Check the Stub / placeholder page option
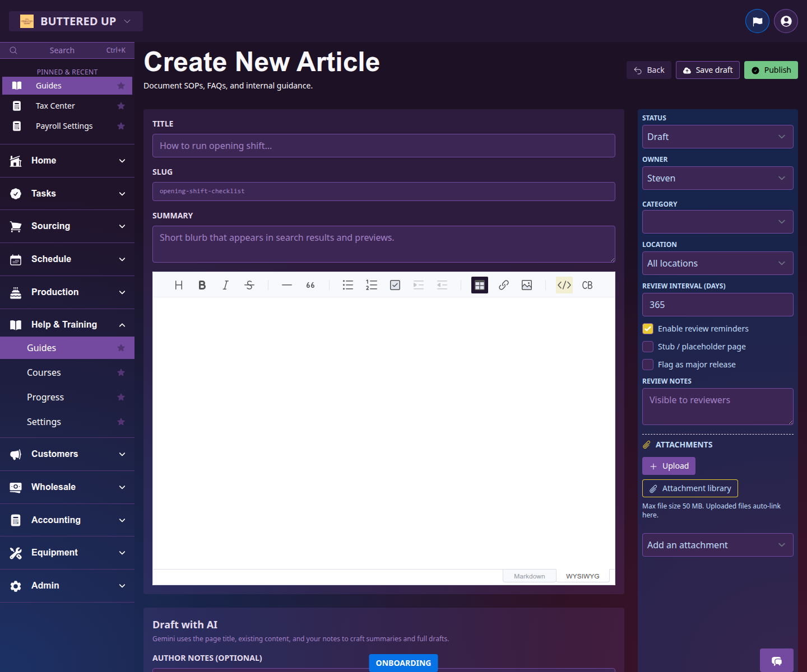This screenshot has width=807, height=672. pos(648,347)
